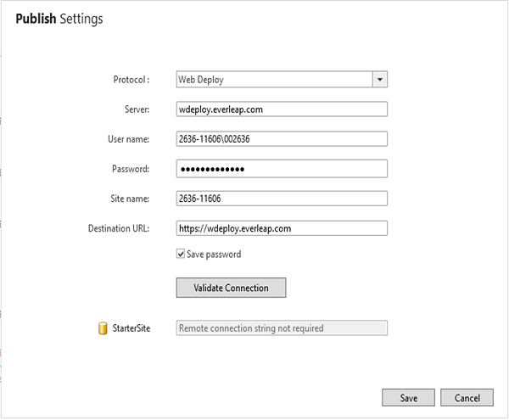The image size is (509, 420).
Task: Open the Web Deploy protocol combo box
Action: 273,79
